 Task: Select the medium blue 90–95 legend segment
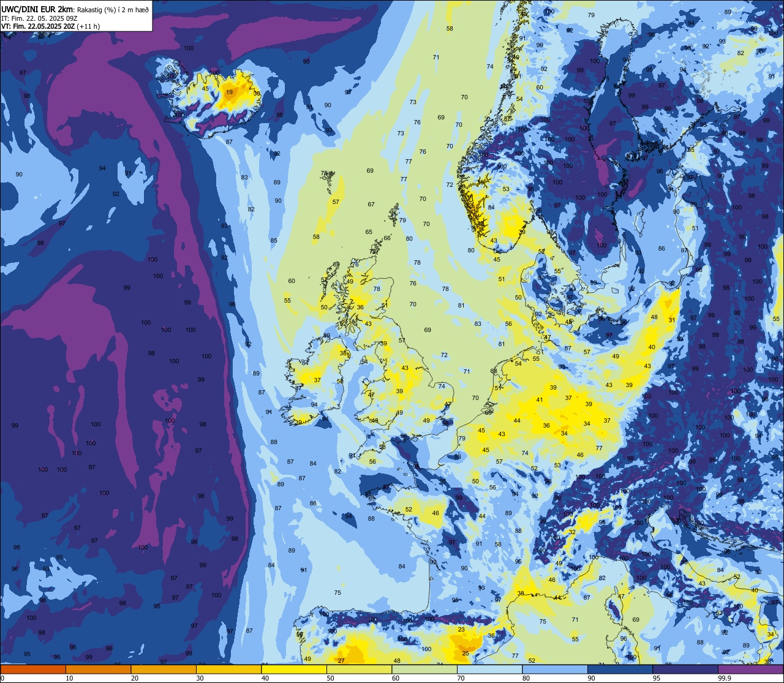click(620, 669)
